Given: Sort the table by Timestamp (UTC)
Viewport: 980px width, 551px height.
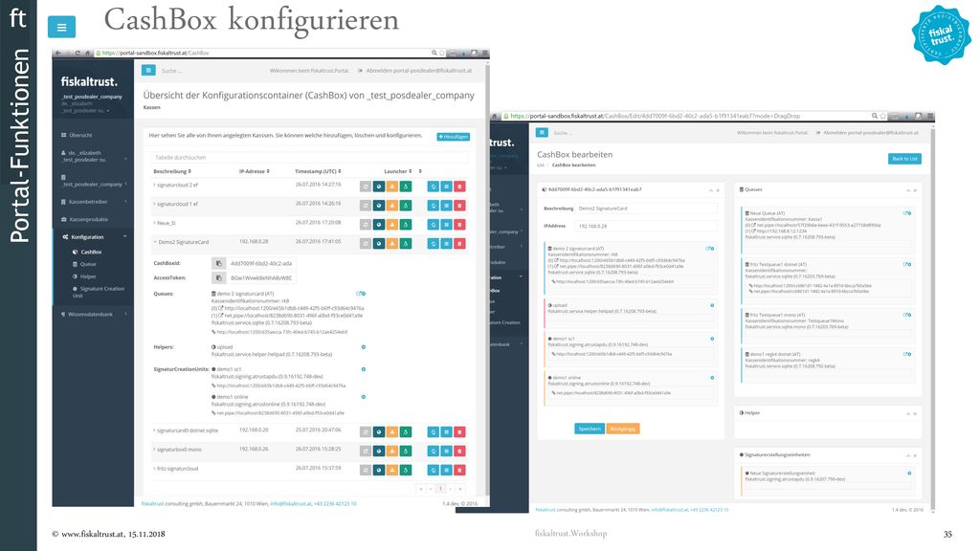Looking at the screenshot, I should (x=318, y=171).
